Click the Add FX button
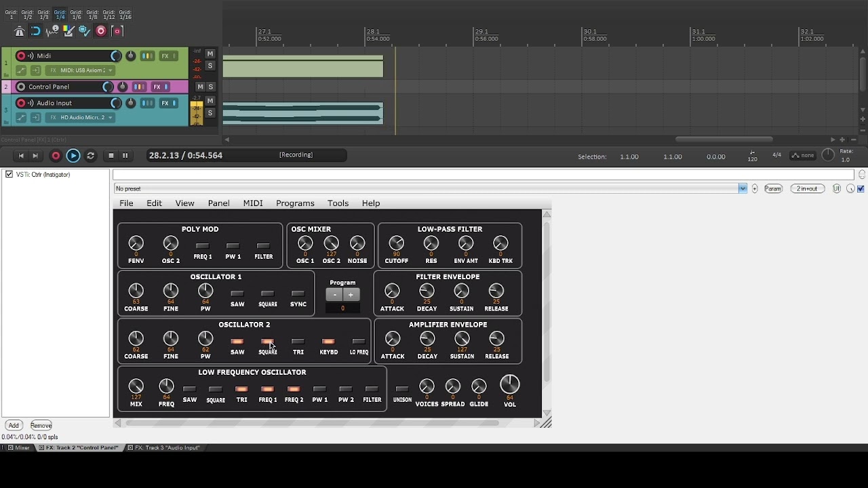 pos(14,426)
